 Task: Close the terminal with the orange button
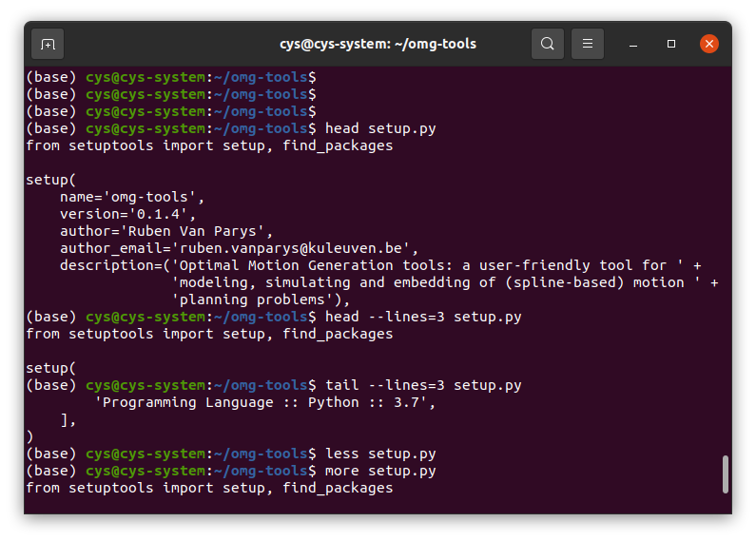point(708,44)
